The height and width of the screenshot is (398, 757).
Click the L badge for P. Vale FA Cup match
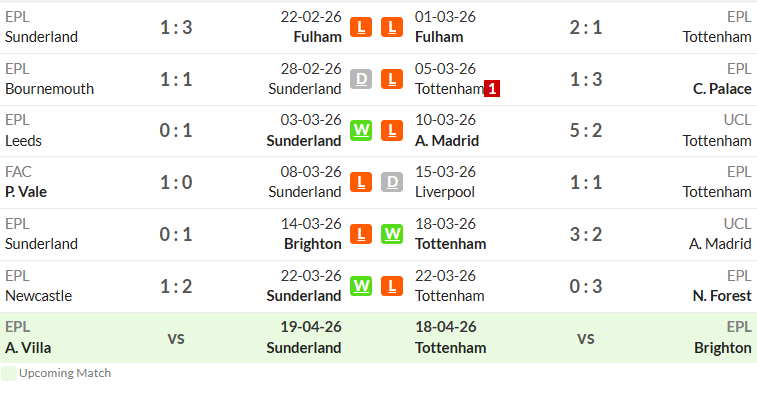361,182
